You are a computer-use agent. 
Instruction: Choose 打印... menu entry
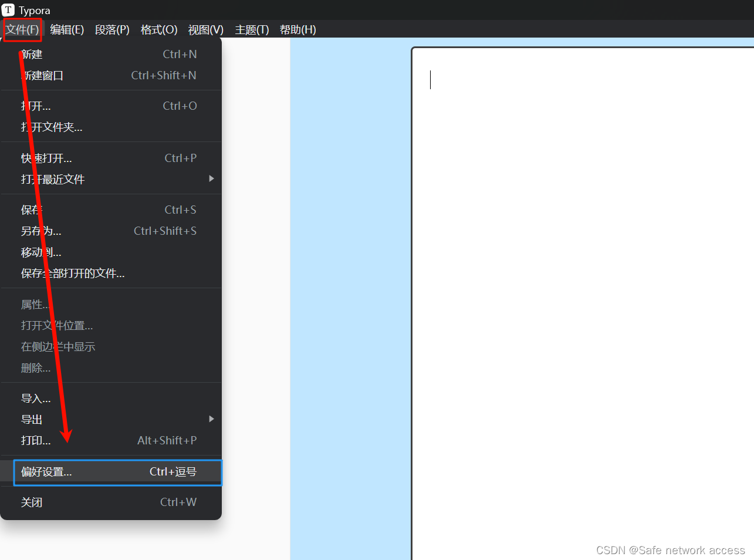pos(111,441)
